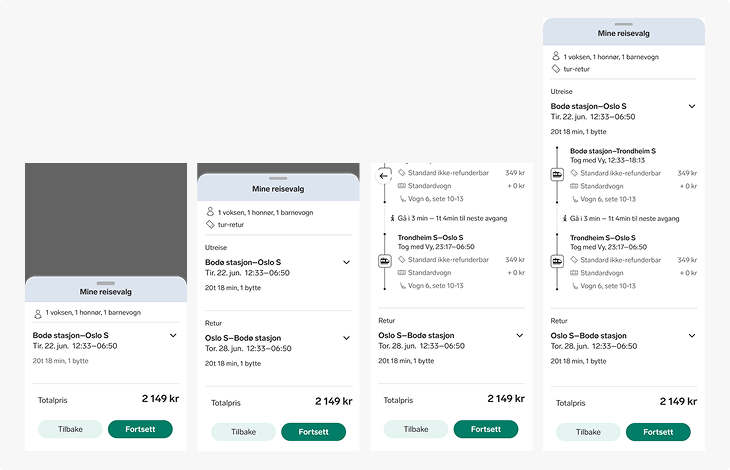Click the sheet handle in the panel with collapsed Utreise
Image resolution: width=730 pixels, height=470 pixels.
click(x=278, y=178)
